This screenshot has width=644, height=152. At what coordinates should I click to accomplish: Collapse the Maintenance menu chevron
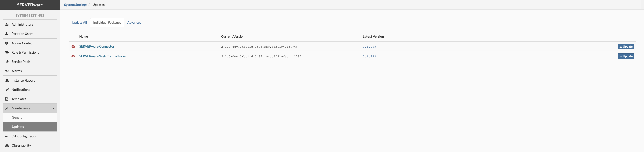pyautogui.click(x=53, y=108)
